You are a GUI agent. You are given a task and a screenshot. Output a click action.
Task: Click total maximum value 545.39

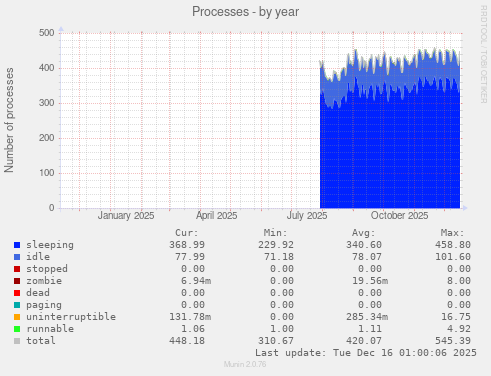(x=453, y=341)
